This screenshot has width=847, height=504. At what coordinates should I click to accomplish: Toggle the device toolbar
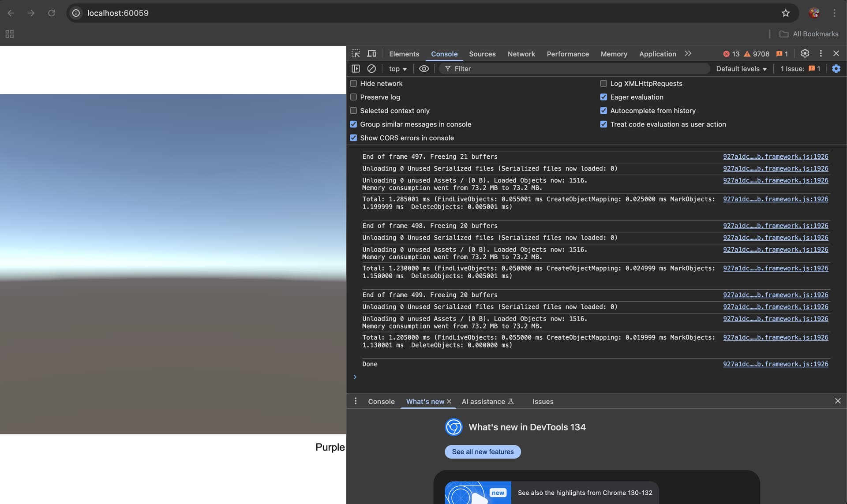(x=372, y=53)
